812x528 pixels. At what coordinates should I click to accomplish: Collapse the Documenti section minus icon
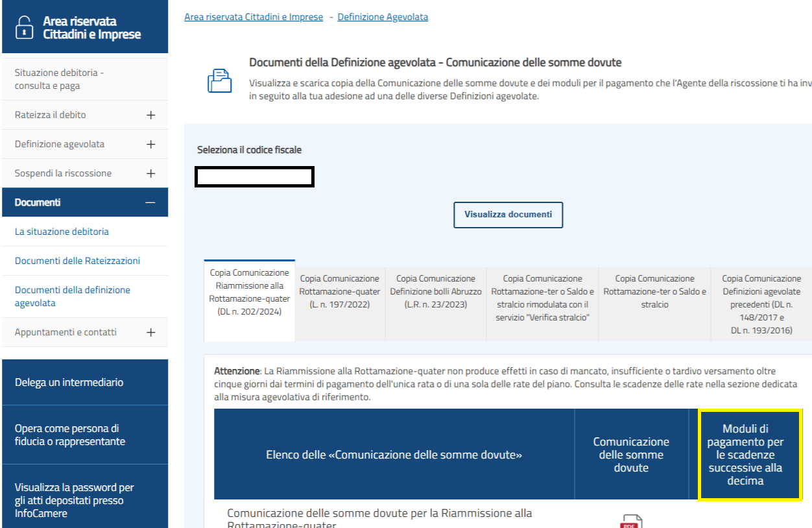coord(150,202)
